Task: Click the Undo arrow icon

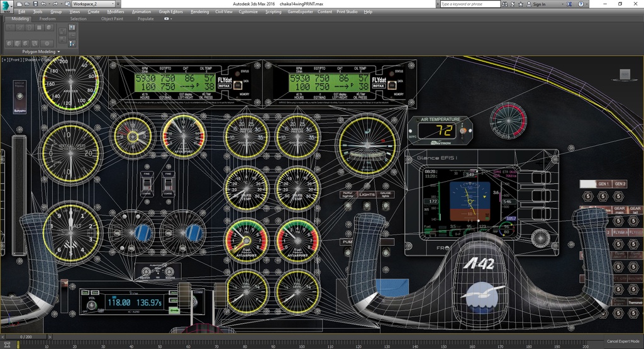Action: point(43,4)
